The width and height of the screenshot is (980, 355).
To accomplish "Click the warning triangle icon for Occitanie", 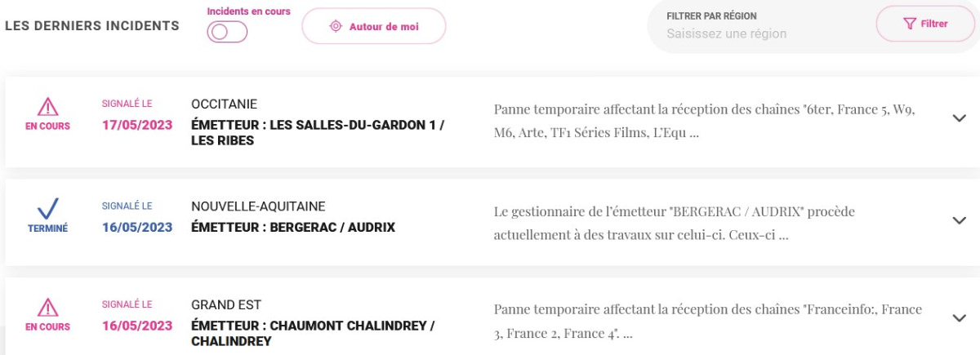I will 48,106.
